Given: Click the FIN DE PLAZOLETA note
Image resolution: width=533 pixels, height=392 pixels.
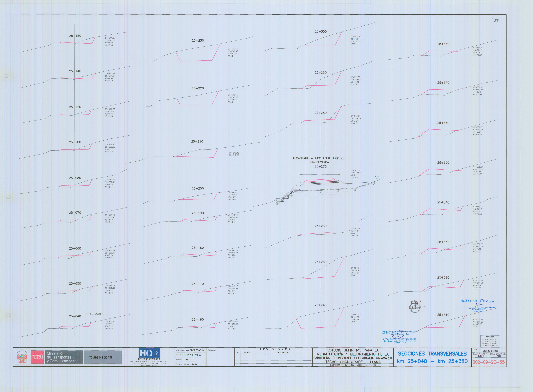Looking at the screenshot, I should 95,314.
